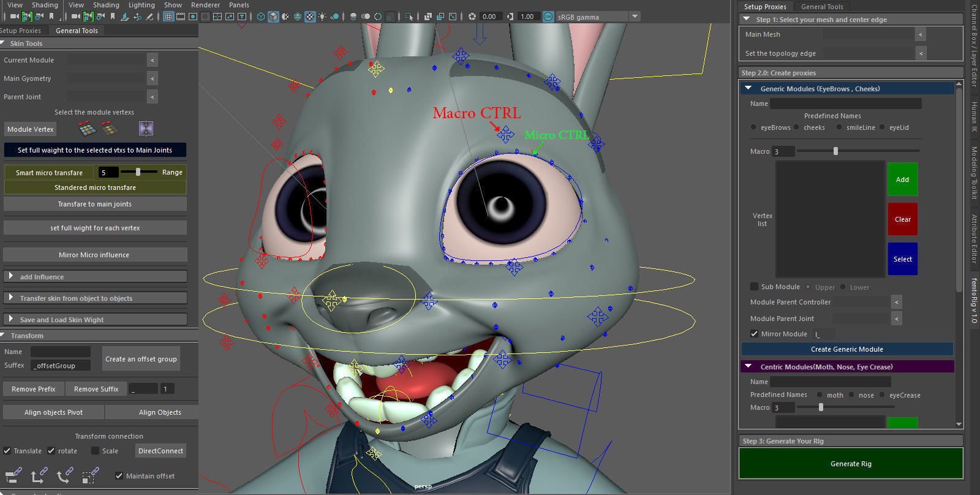This screenshot has height=495, width=980.
Task: Toggle use all lights bulb icon
Action: pos(322,17)
